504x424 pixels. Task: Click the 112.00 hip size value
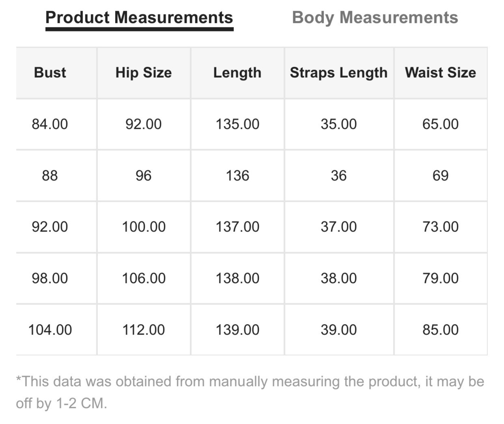143,330
